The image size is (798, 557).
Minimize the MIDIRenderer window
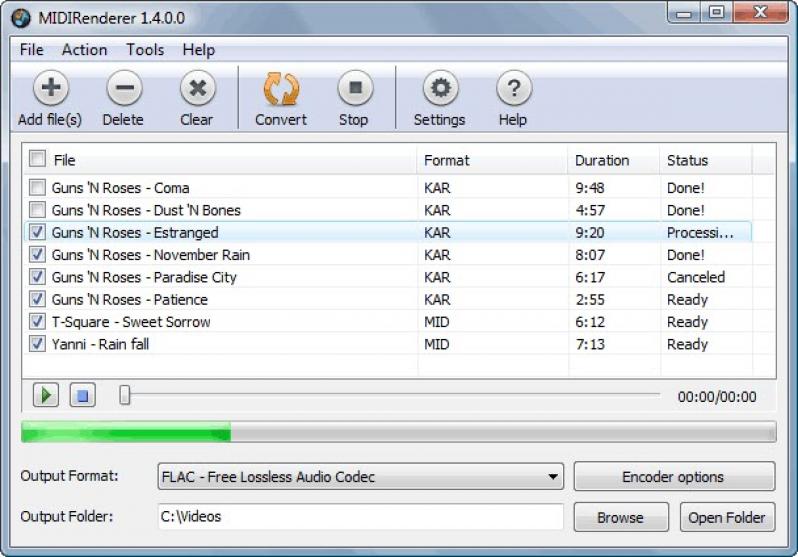point(684,13)
